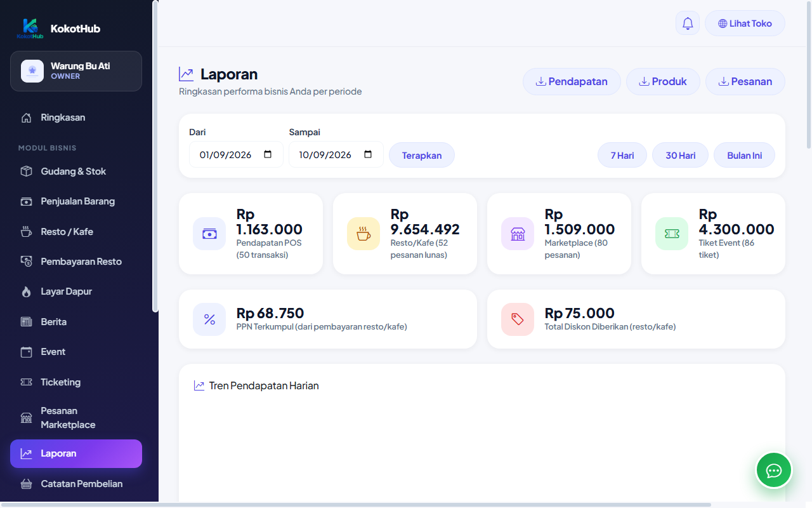812x508 pixels.
Task: Click the PPN Terkumpul percent icon
Action: (x=209, y=319)
